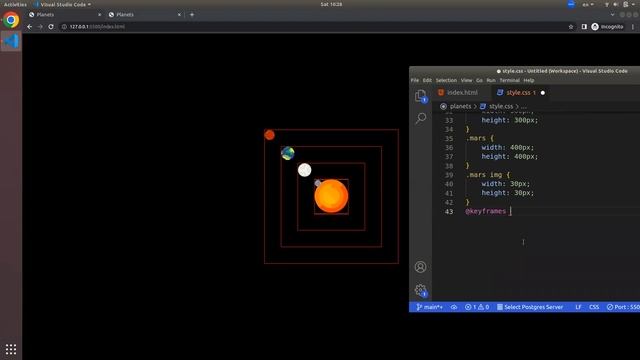Change LF end-of-line setting

click(x=578, y=307)
